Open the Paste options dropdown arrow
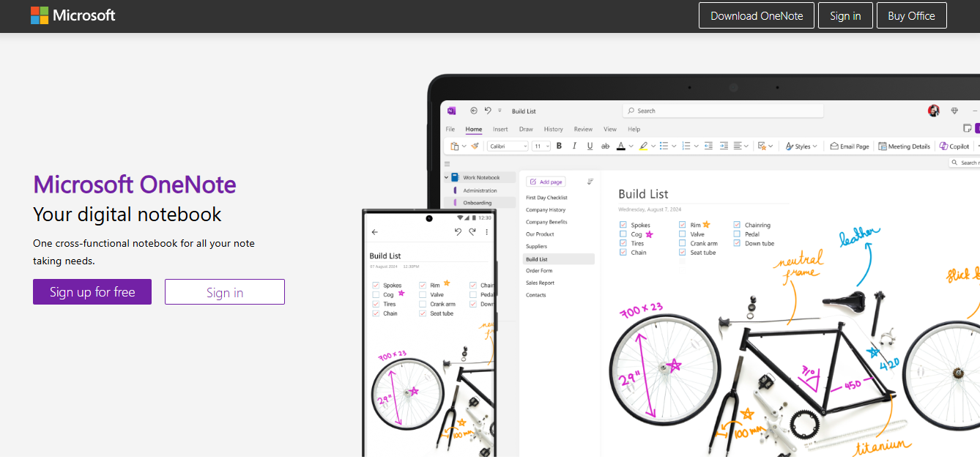The width and height of the screenshot is (980, 462). click(464, 146)
